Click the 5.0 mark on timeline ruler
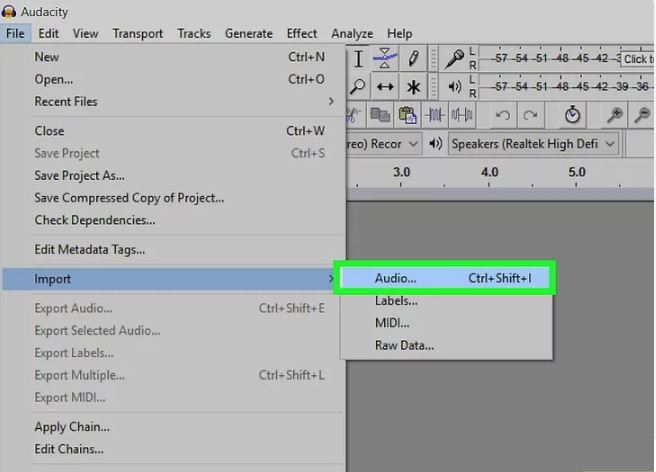 tap(577, 172)
